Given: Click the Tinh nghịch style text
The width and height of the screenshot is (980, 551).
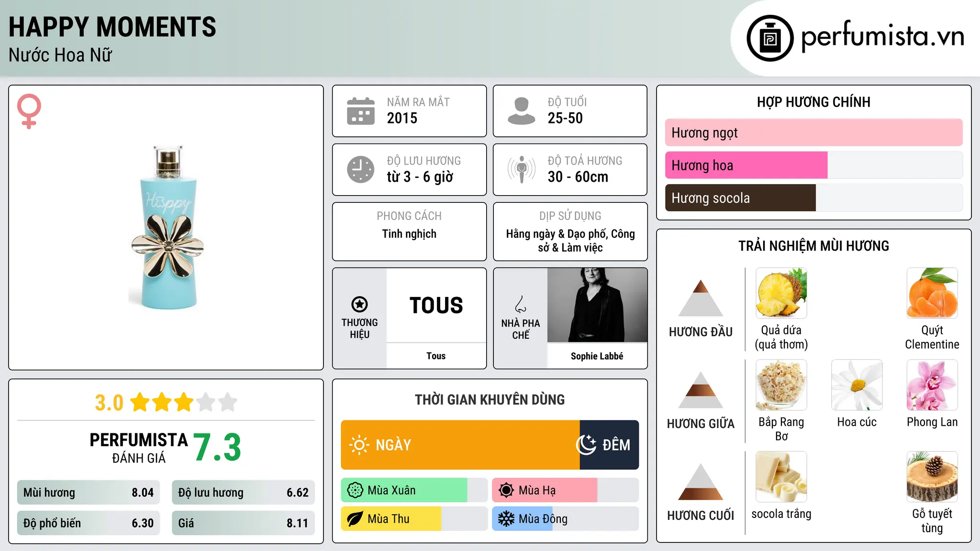Looking at the screenshot, I should (409, 234).
